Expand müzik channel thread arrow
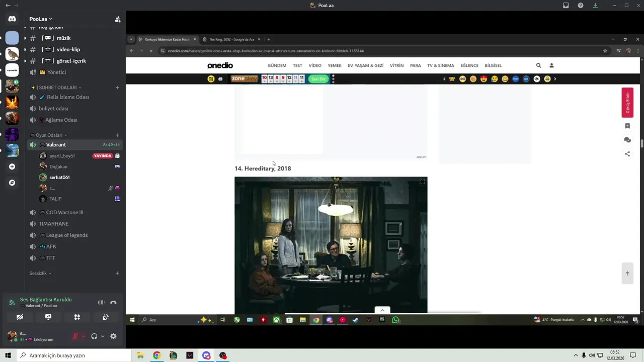This screenshot has height=362, width=644. (x=25, y=38)
